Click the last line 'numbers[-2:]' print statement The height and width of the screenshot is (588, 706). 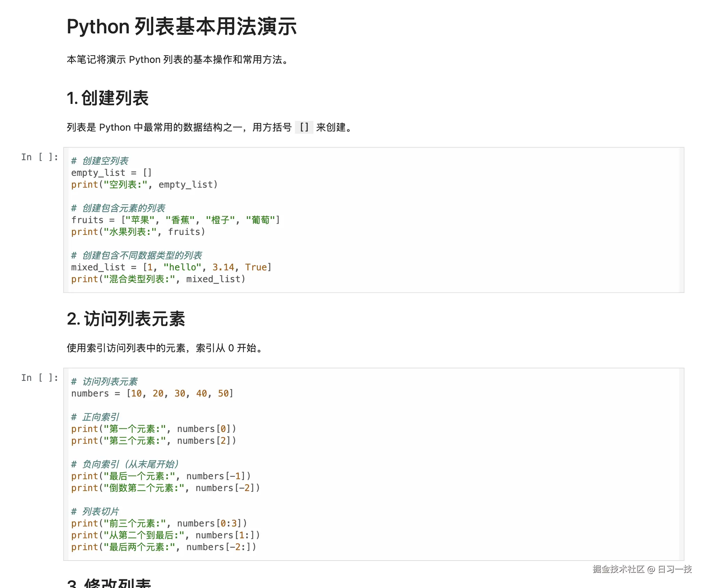pos(163,547)
